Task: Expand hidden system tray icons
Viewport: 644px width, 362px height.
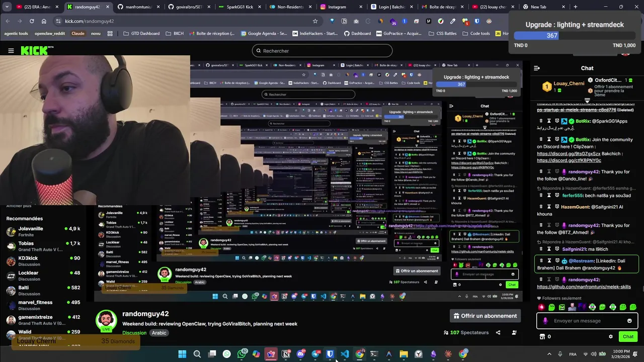Action: pos(549,354)
